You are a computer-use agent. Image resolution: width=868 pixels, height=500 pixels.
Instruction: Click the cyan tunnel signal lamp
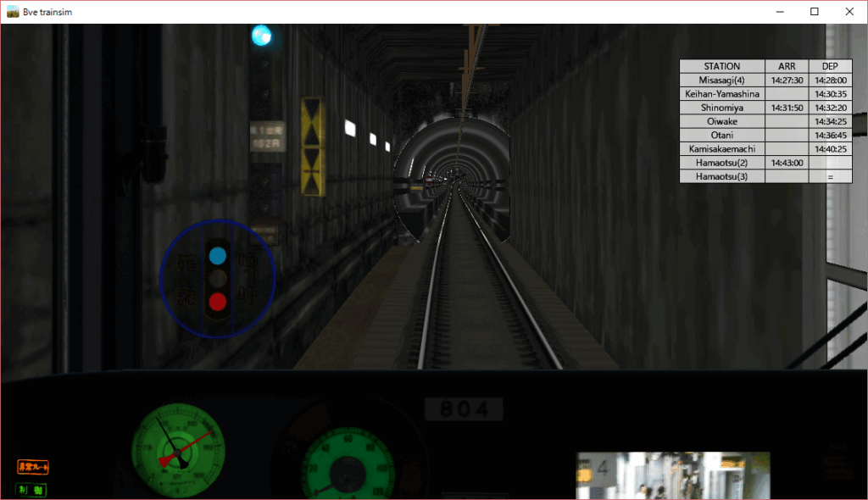261,36
